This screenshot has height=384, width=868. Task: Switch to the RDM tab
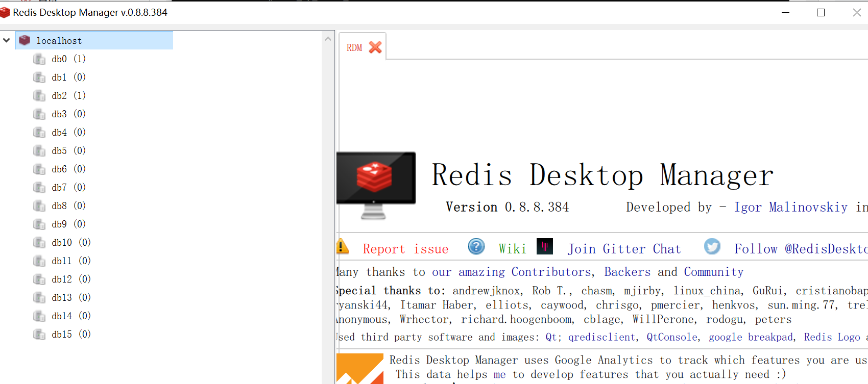click(x=354, y=47)
